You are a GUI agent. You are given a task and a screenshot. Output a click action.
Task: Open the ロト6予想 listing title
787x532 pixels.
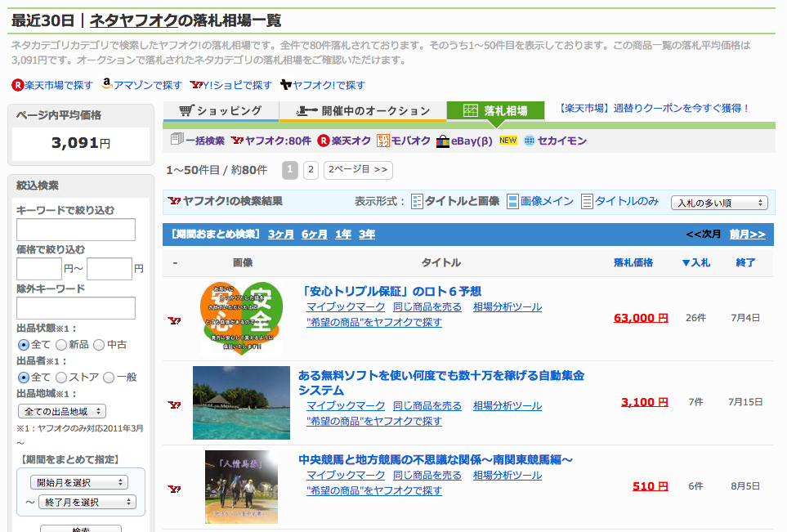pos(391,291)
